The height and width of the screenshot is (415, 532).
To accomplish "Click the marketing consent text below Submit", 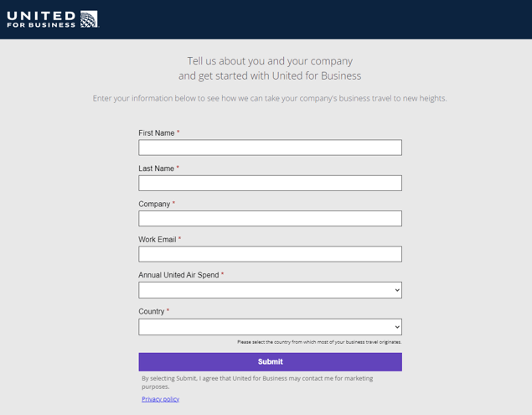I will (x=257, y=382).
